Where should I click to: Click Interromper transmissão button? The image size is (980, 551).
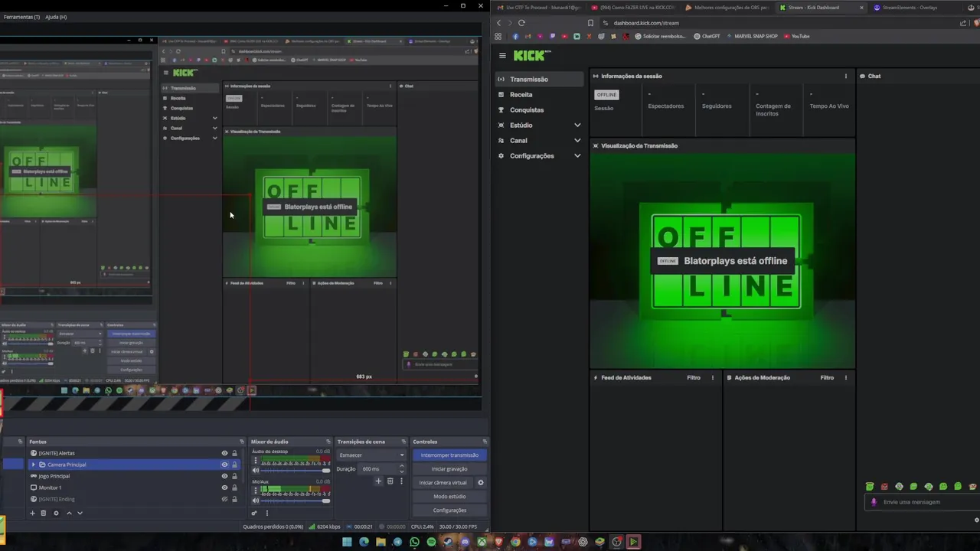449,455
